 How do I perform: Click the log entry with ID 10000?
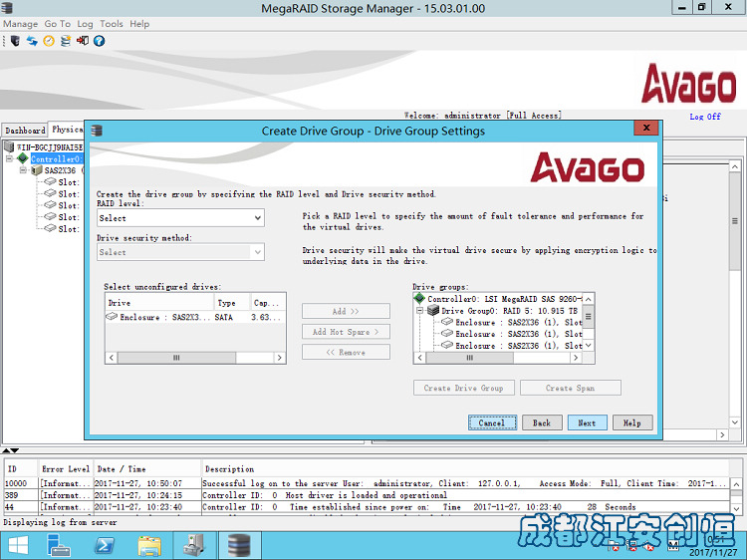click(366, 483)
